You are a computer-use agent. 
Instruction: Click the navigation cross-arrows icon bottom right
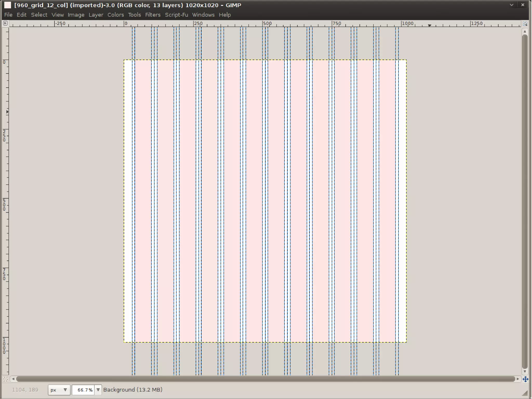[x=525, y=379]
